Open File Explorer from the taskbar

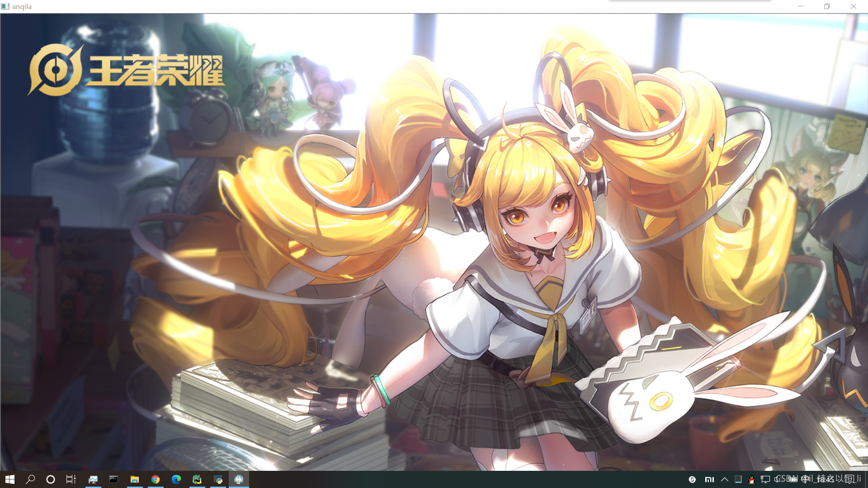pos(135,479)
